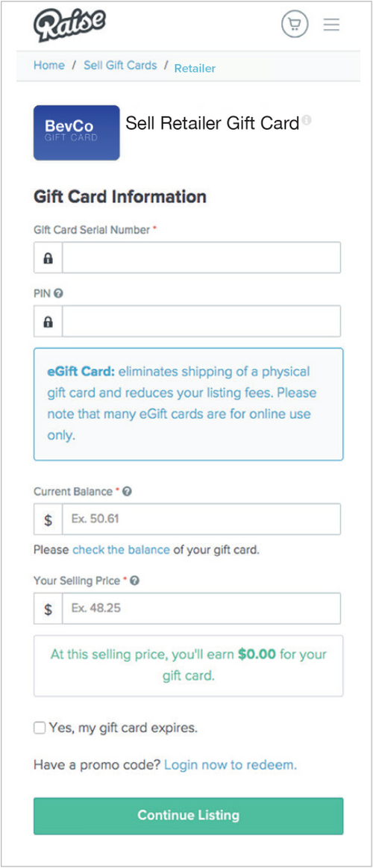Image resolution: width=373 pixels, height=868 pixels.
Task: Click the lock icon next to PIN field
Action: tap(48, 322)
